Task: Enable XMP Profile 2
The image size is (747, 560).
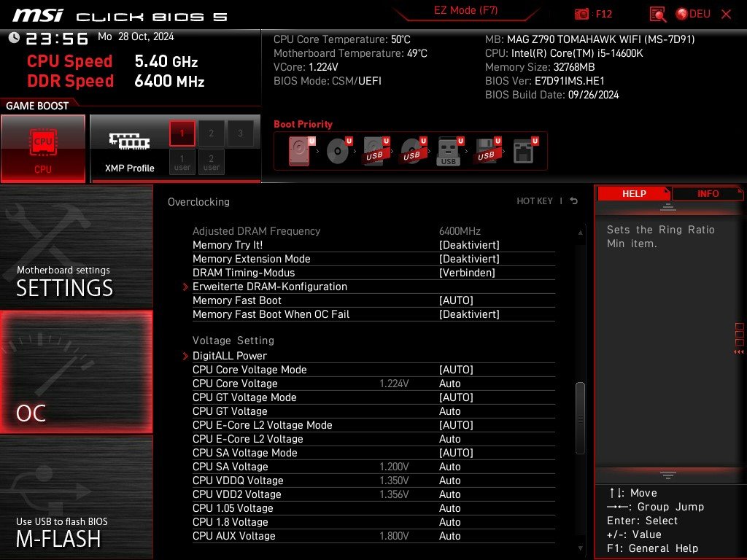Action: (x=211, y=133)
